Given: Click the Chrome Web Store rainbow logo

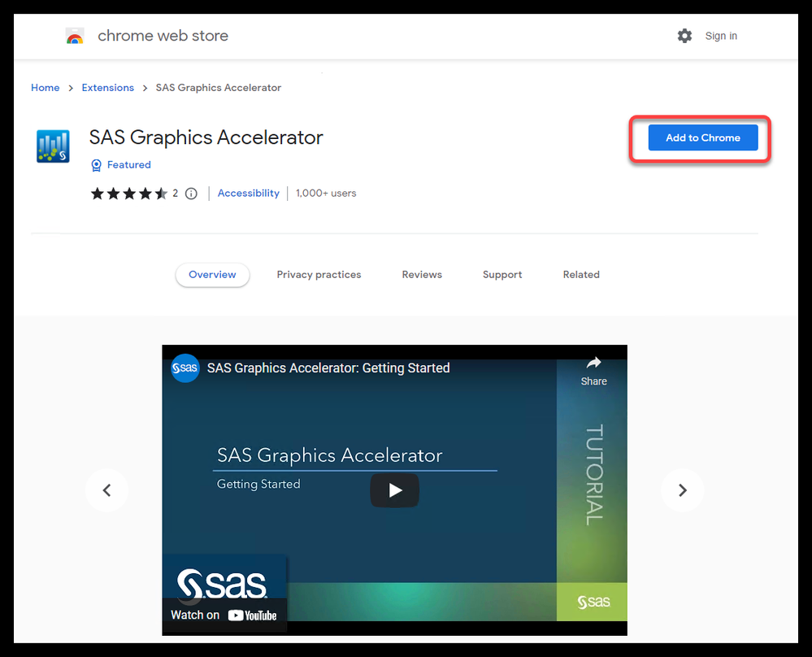Looking at the screenshot, I should tap(75, 36).
